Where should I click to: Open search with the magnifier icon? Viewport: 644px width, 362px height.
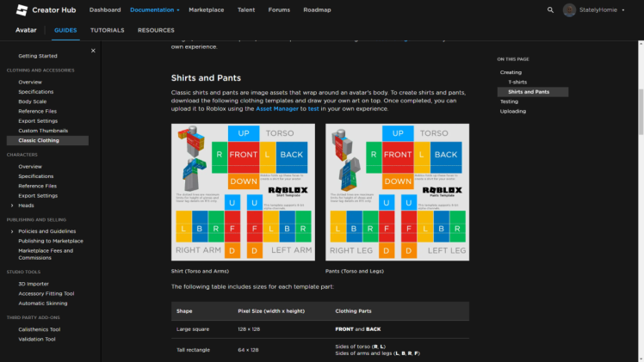click(x=551, y=9)
